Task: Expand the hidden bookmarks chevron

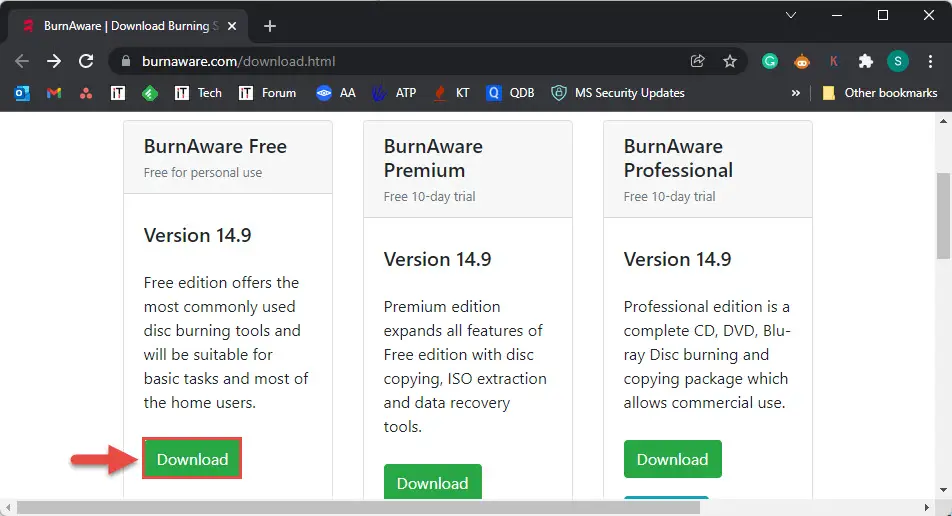Action: point(795,93)
